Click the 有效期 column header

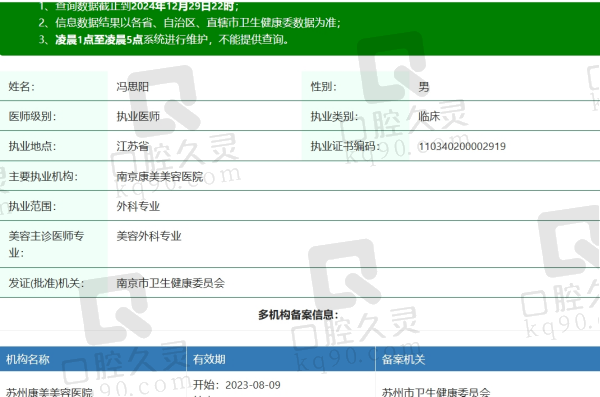pyautogui.click(x=209, y=359)
